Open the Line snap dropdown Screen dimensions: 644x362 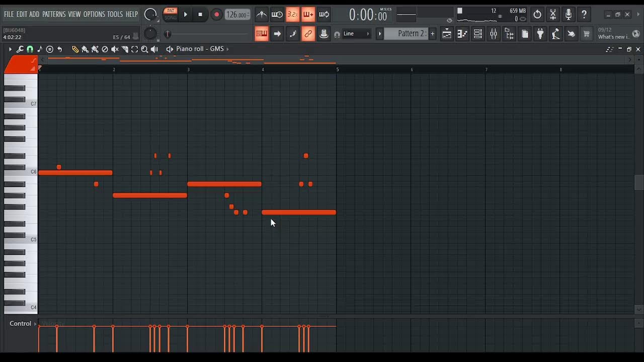pos(356,34)
